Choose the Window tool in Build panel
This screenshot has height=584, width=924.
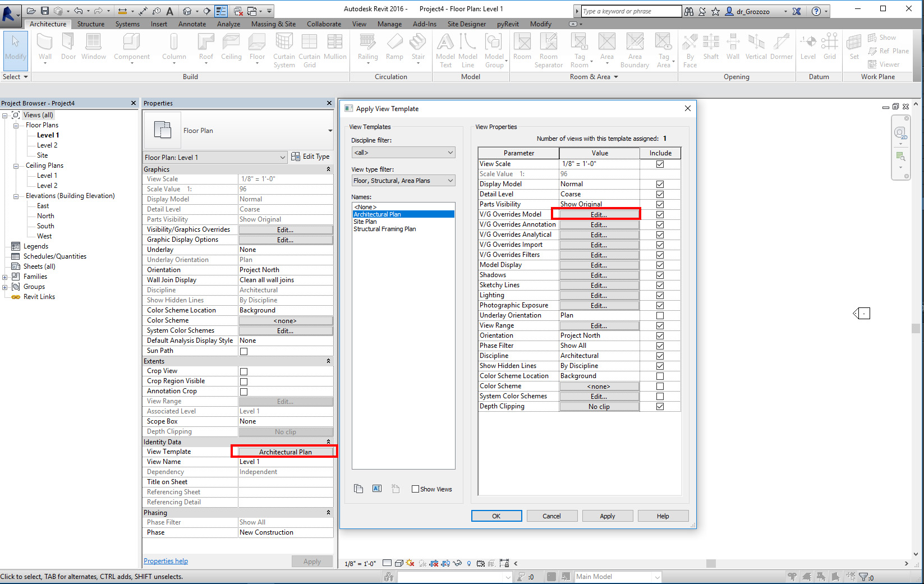(94, 47)
